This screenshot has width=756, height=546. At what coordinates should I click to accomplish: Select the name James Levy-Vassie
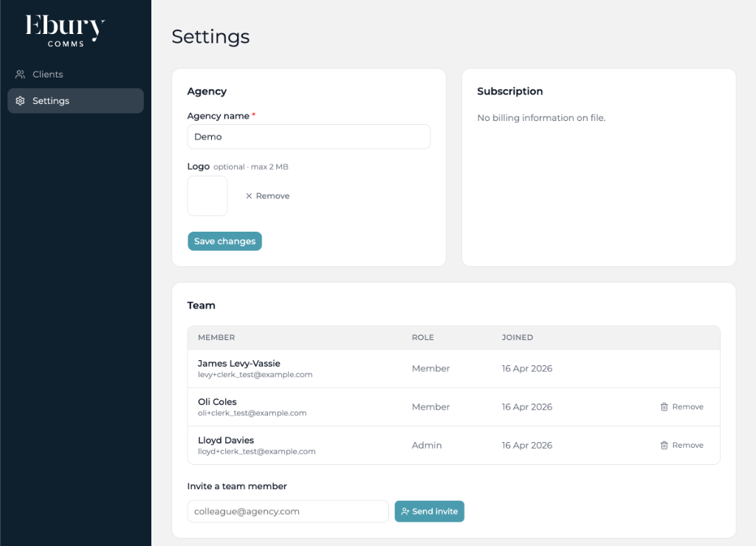tap(238, 363)
